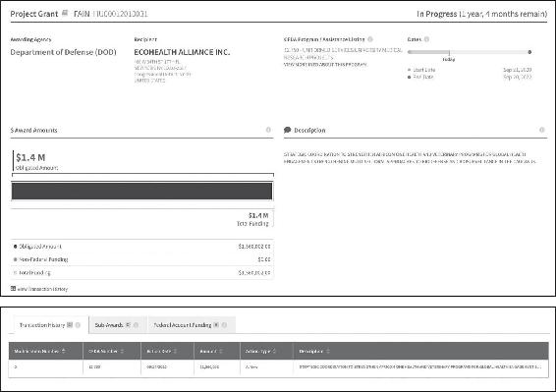Click modification number 0 cell
The width and height of the screenshot is (556, 392).
(16, 367)
